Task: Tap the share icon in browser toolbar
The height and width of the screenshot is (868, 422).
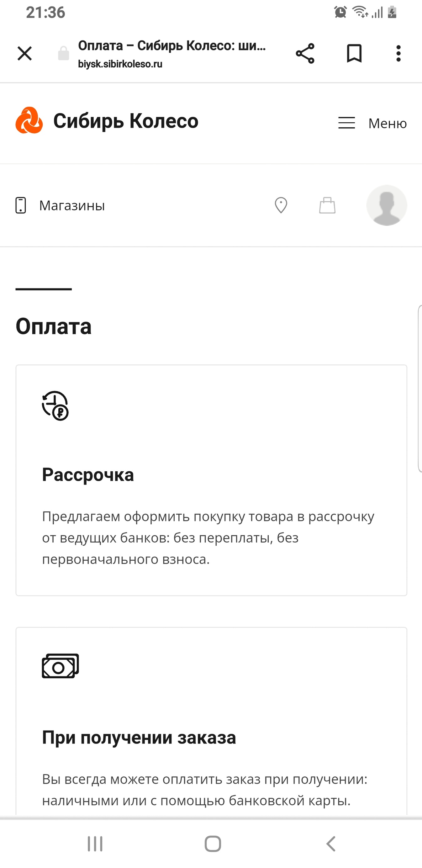Action: 305,54
